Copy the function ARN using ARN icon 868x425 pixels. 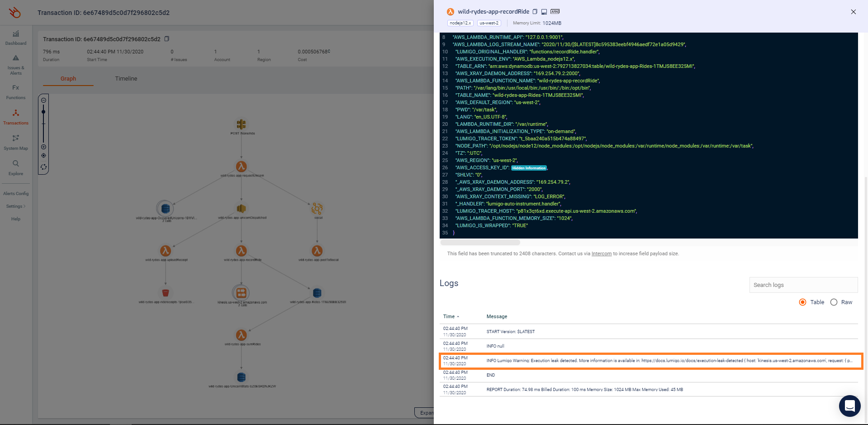pos(555,12)
